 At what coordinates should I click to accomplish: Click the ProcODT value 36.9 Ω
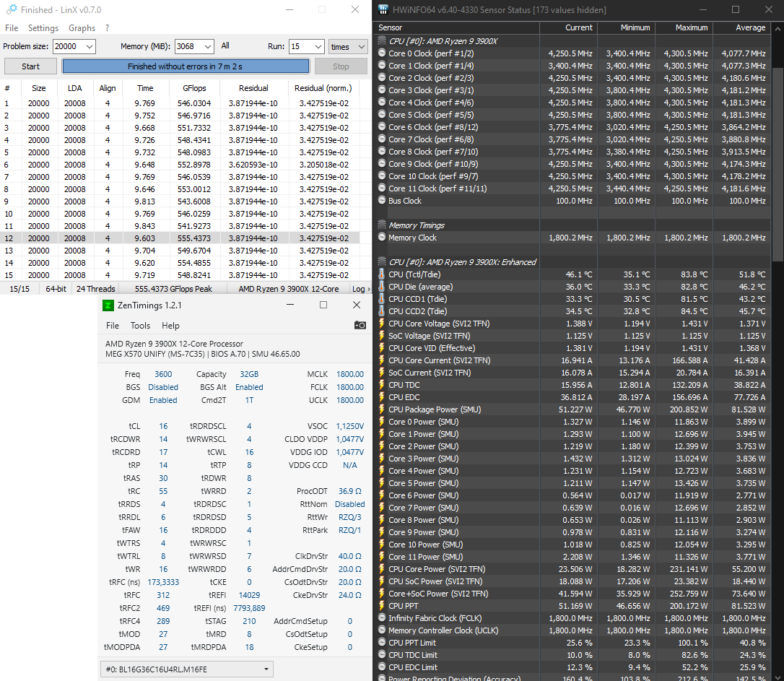tap(350, 491)
